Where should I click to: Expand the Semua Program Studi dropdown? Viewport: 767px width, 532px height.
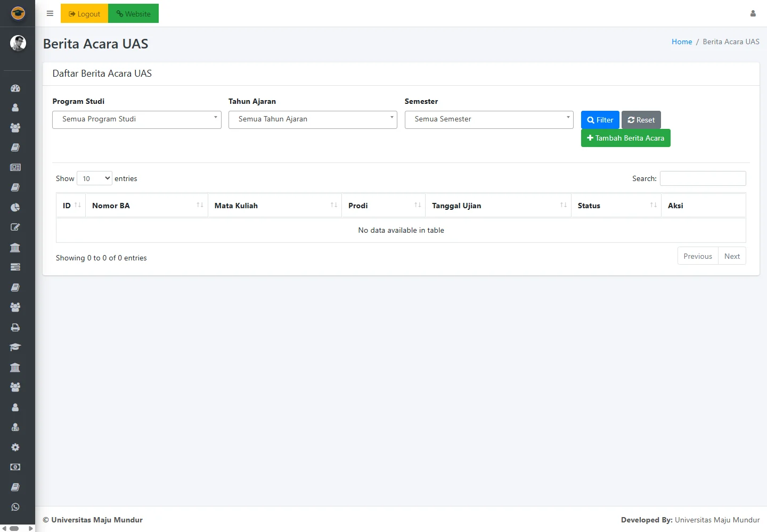tap(136, 119)
